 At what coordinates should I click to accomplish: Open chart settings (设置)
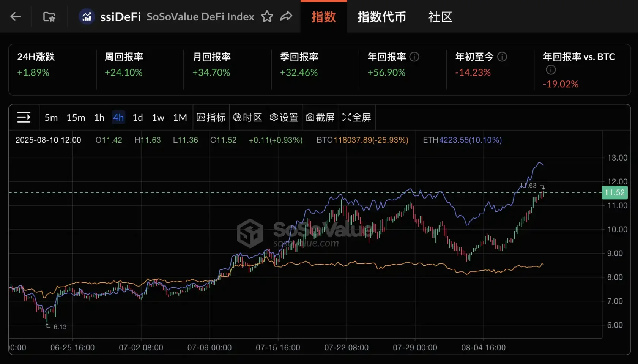pos(284,117)
